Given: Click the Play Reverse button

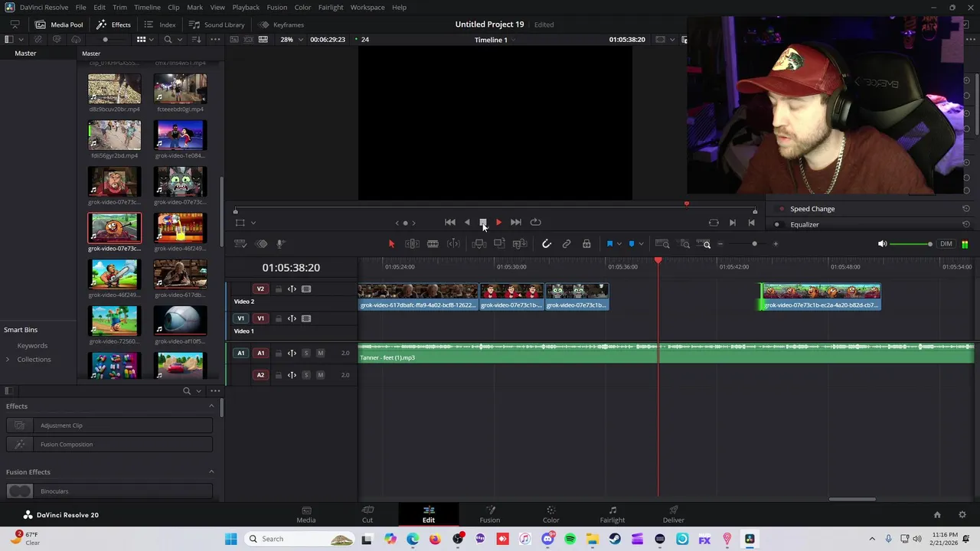Looking at the screenshot, I should [x=467, y=223].
